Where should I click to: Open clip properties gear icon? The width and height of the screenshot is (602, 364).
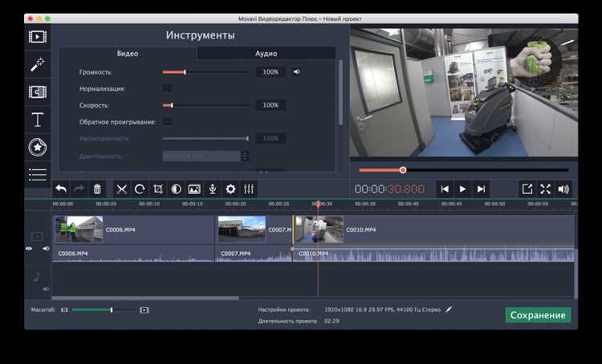[x=230, y=188]
